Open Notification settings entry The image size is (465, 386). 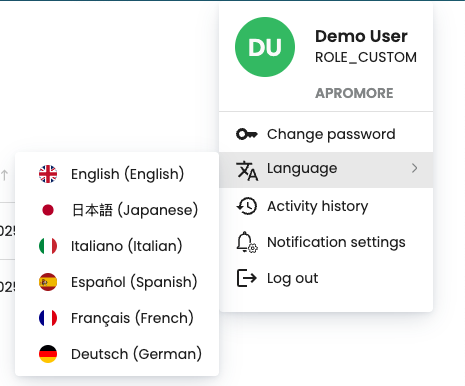[x=326, y=242]
